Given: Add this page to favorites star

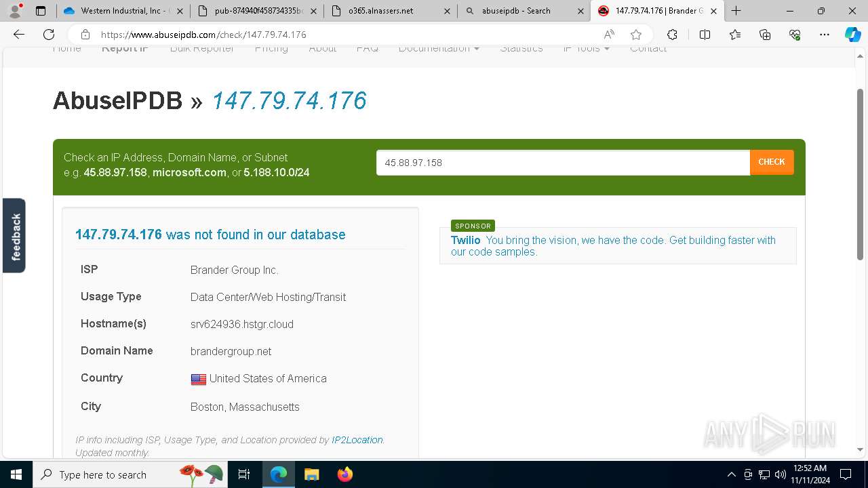Looking at the screenshot, I should point(636,35).
